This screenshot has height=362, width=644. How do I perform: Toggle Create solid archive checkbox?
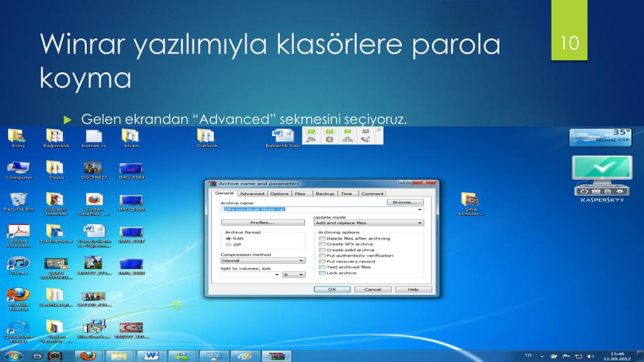point(323,250)
